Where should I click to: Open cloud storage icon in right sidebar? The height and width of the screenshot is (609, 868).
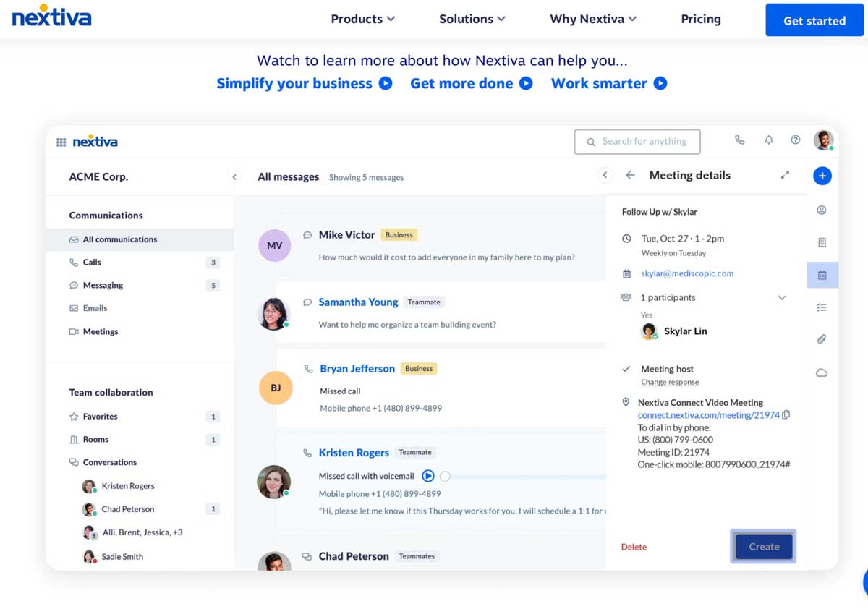coord(822,372)
